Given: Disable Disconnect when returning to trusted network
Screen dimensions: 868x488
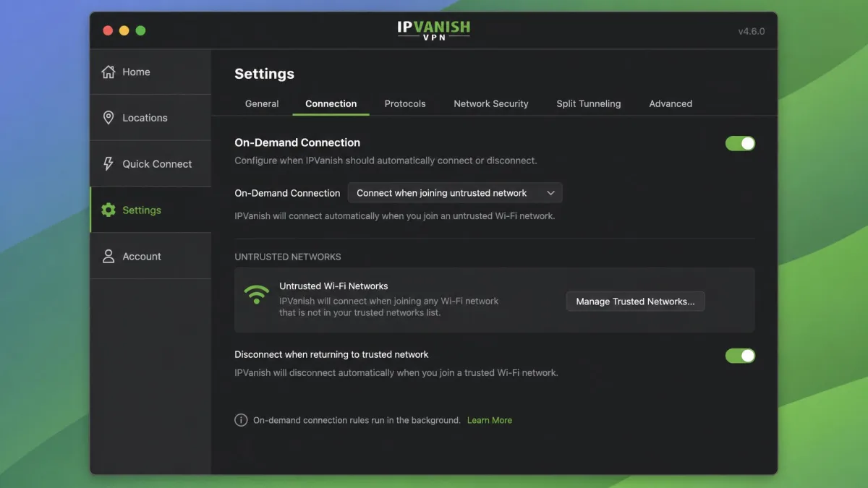Looking at the screenshot, I should 740,356.
